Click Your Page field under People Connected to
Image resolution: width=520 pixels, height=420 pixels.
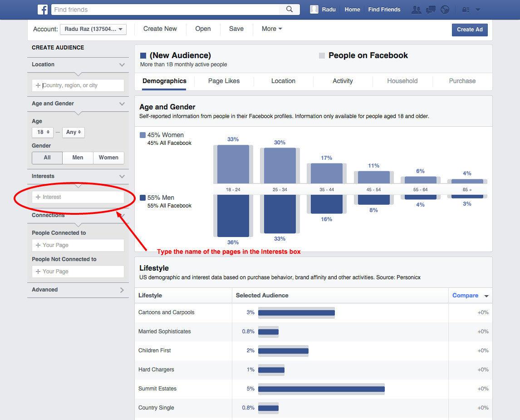pyautogui.click(x=78, y=245)
